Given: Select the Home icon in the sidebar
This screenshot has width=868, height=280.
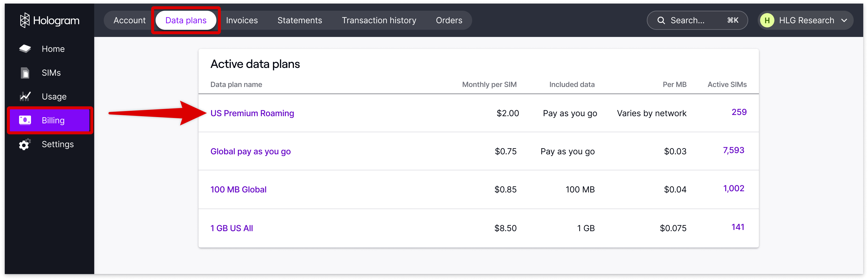Looking at the screenshot, I should (25, 49).
